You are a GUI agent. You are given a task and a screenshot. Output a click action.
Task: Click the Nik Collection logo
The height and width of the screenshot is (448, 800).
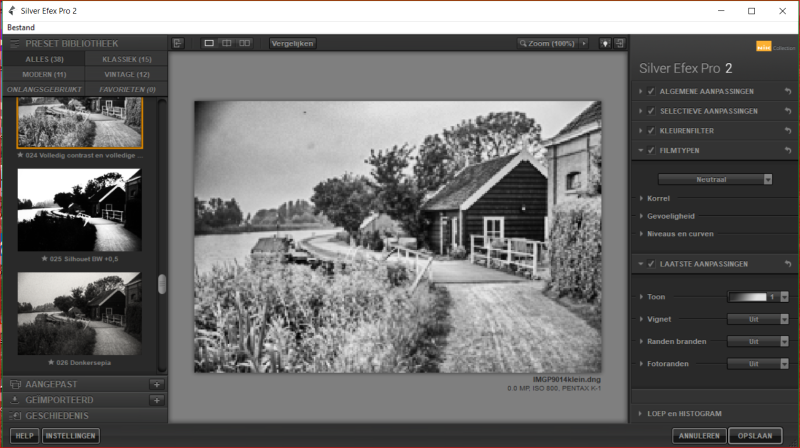(775, 47)
